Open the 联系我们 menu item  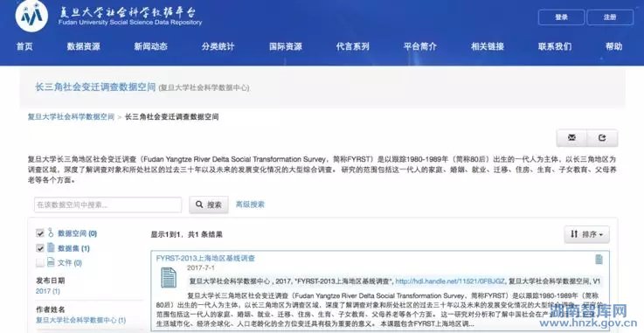click(555, 46)
